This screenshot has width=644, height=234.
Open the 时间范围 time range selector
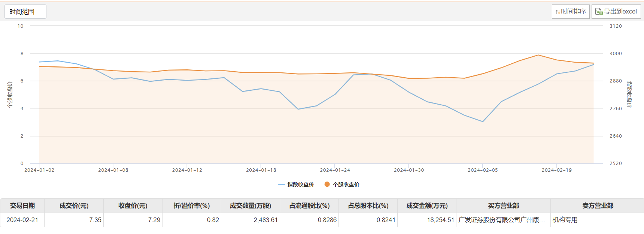[25, 12]
